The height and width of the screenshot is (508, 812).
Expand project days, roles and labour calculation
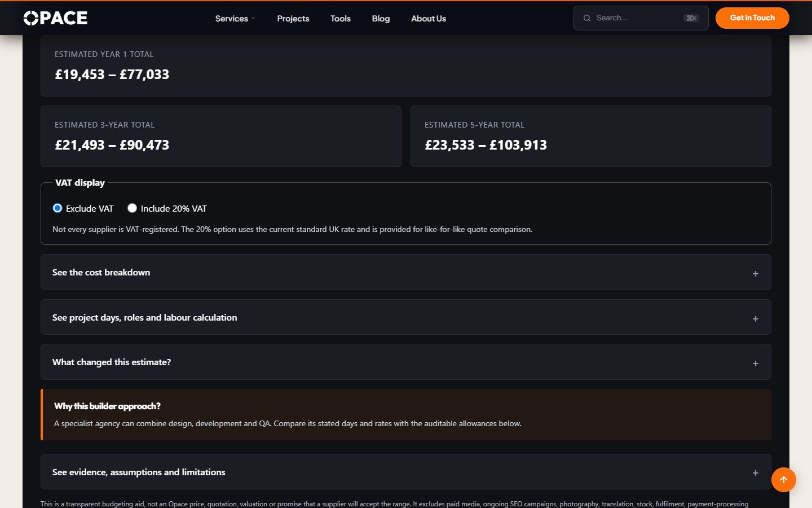click(x=406, y=317)
